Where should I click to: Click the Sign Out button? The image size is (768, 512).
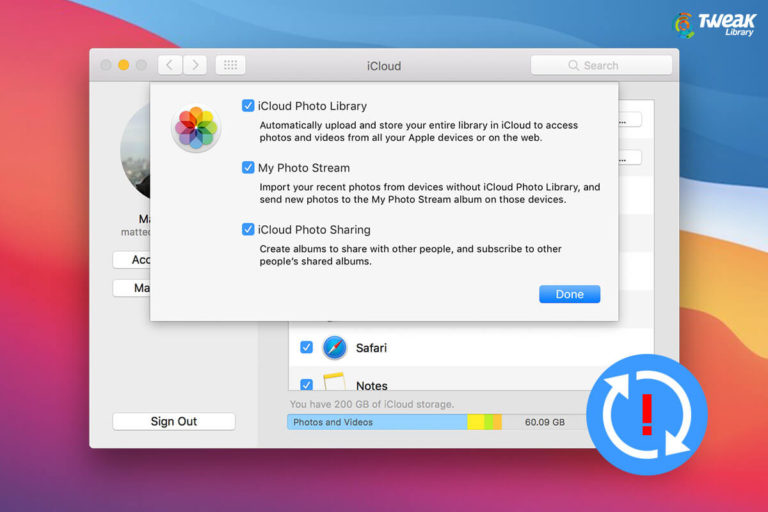pos(174,421)
